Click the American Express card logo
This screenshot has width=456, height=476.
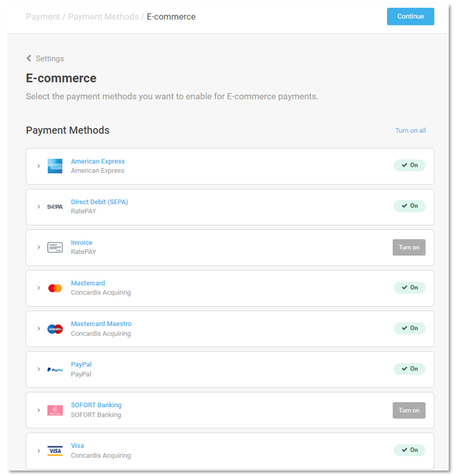tap(55, 166)
